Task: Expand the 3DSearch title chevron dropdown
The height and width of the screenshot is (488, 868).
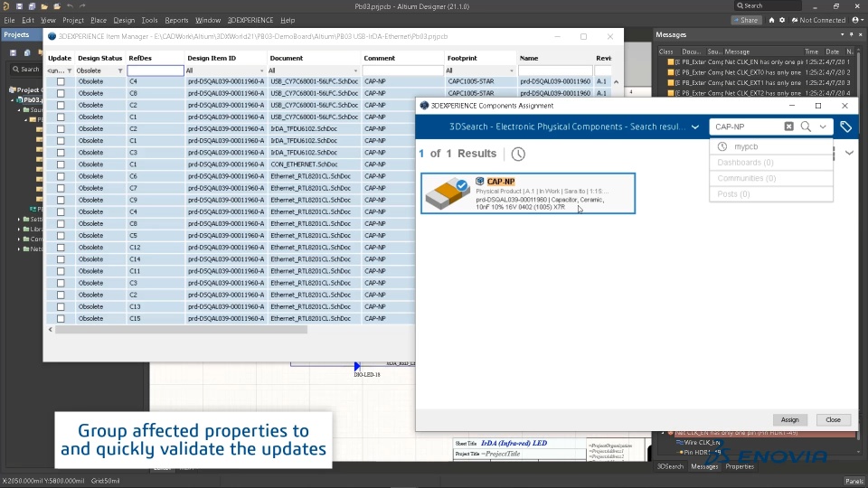Action: 695,127
